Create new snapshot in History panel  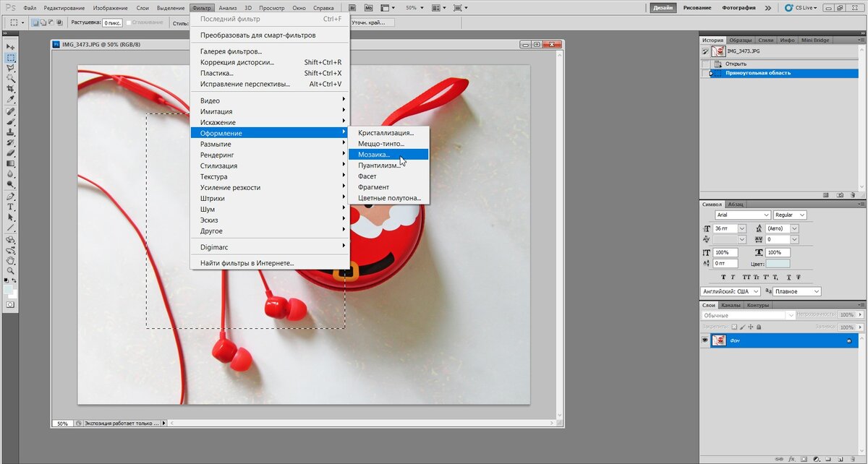[x=840, y=195]
